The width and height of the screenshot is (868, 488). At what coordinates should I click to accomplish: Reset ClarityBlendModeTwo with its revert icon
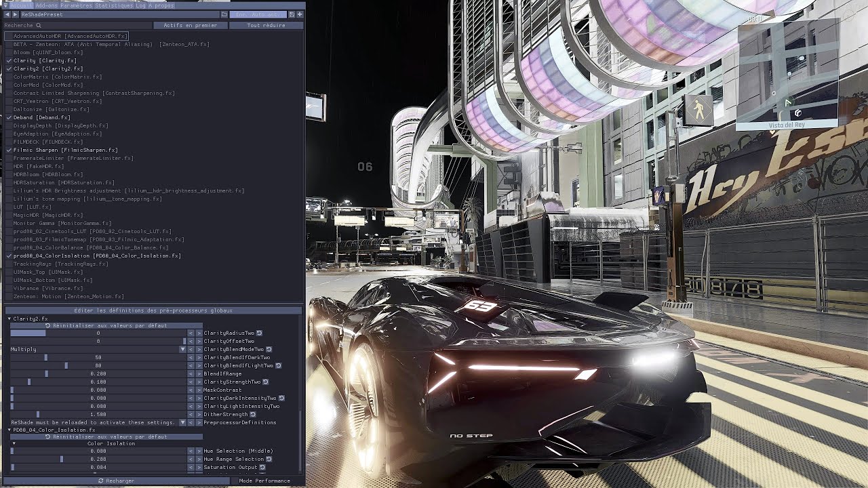point(269,350)
